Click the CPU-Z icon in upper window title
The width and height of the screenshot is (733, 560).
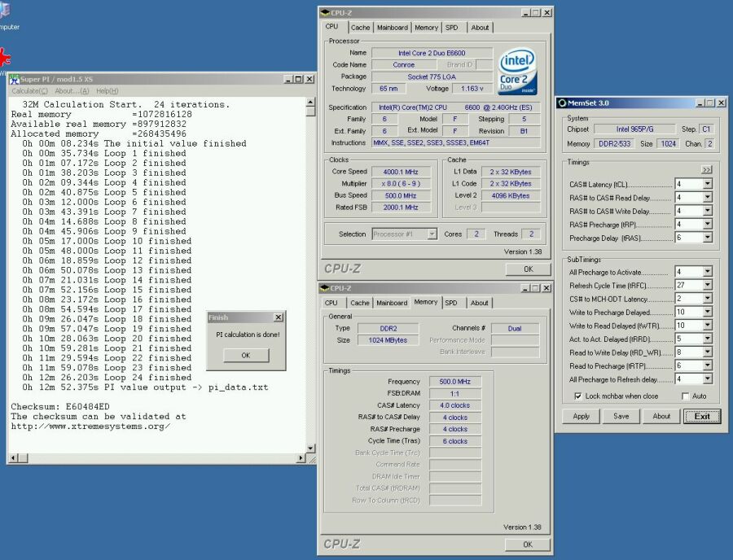click(325, 12)
